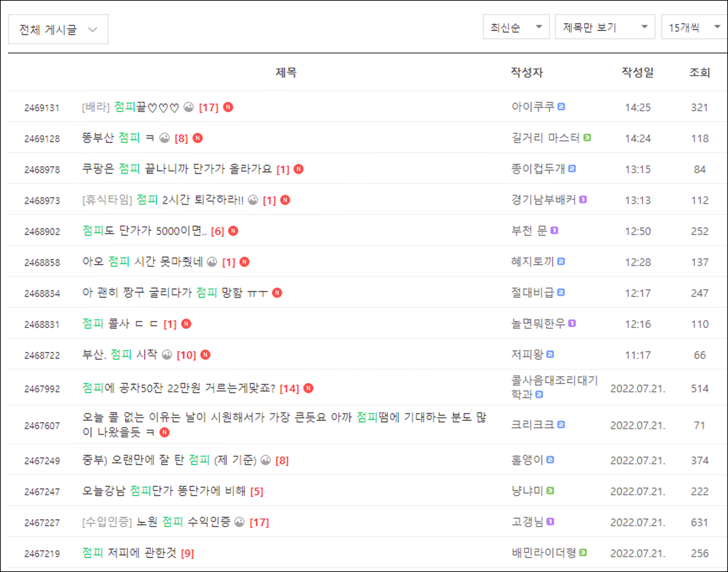Click the [휴식타임] category tag

pyautogui.click(x=107, y=200)
